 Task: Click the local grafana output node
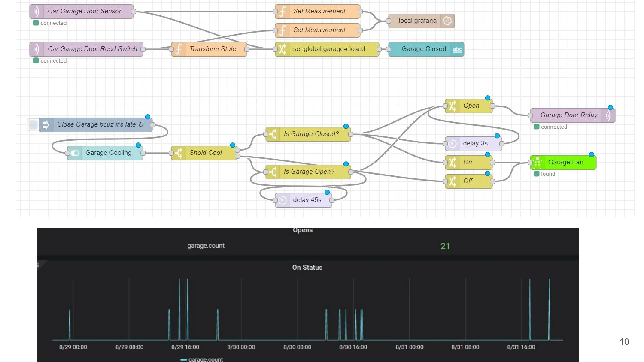(421, 21)
